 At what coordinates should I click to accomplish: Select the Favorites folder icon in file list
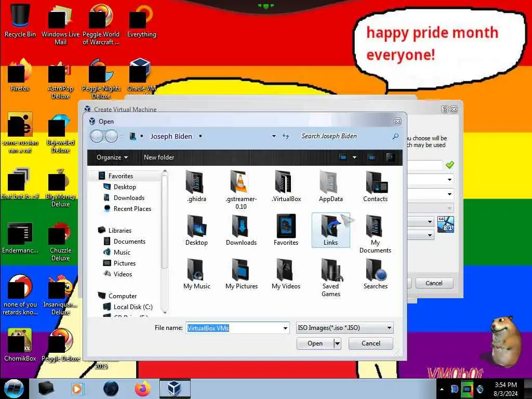pos(286,230)
